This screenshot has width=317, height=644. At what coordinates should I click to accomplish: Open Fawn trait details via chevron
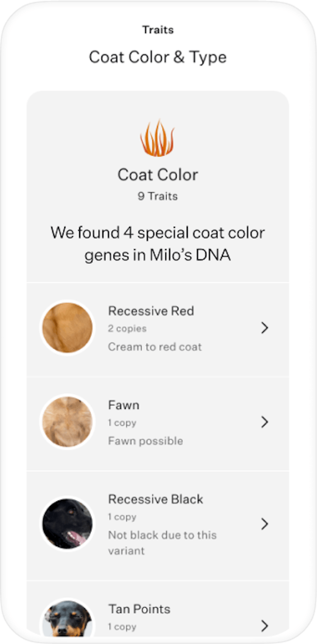coord(265,422)
